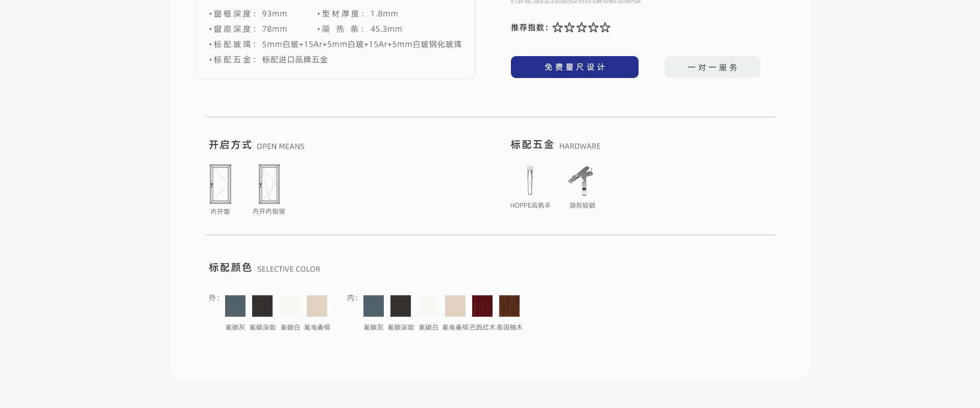Pick interior 氟碳灰 color swatch
This screenshot has height=408, width=980.
point(374,306)
